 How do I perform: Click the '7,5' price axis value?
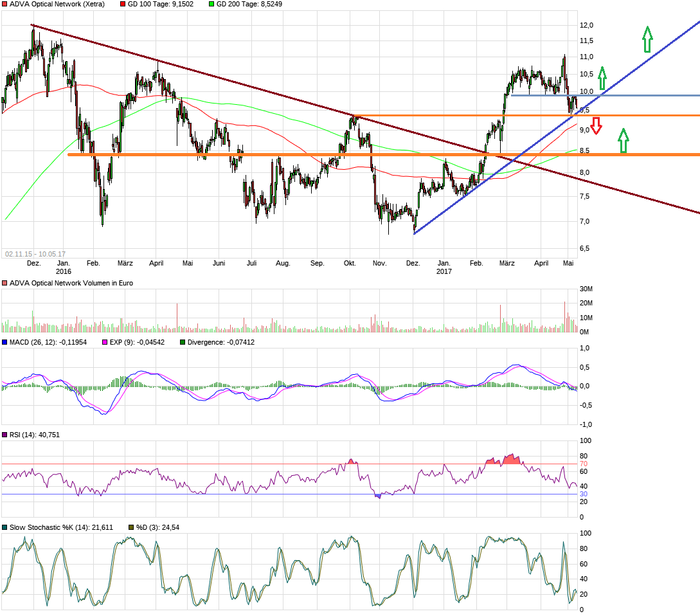[584, 197]
